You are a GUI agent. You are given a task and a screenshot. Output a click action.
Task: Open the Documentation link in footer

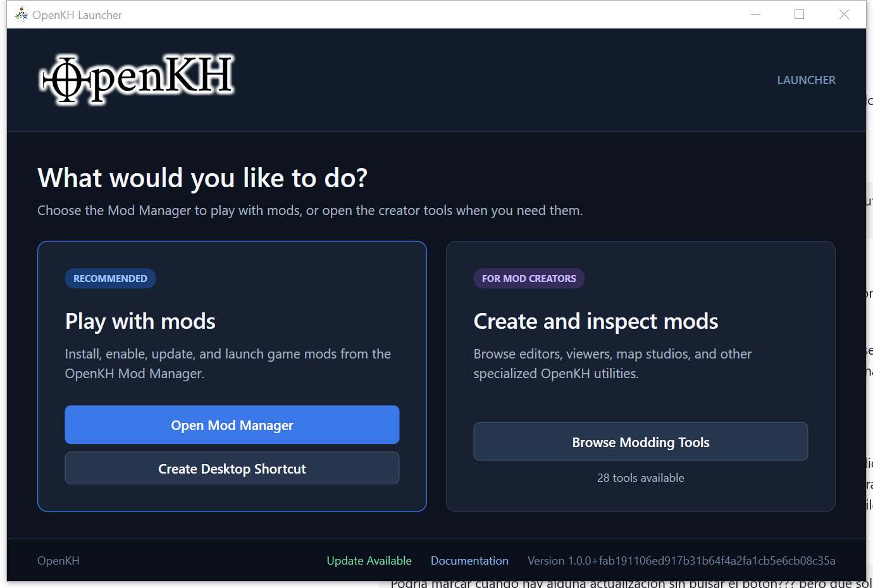pyautogui.click(x=469, y=561)
